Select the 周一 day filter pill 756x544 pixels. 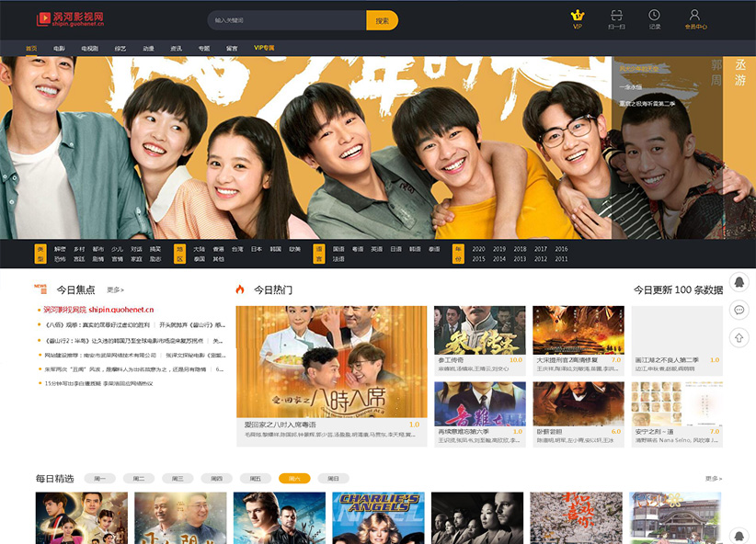click(99, 479)
